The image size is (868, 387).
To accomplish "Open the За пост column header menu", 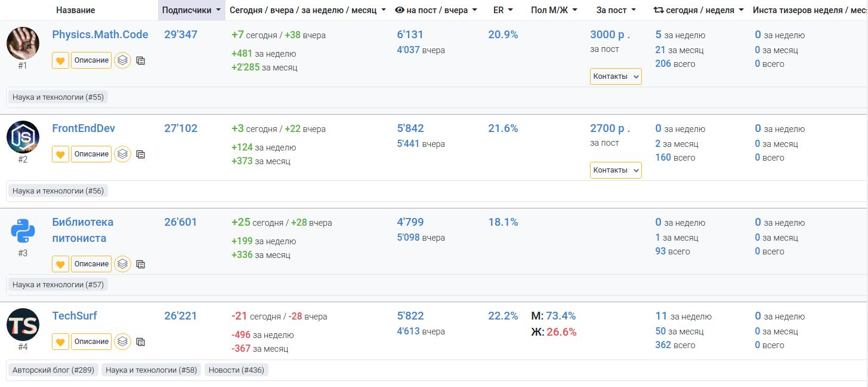I will [616, 10].
